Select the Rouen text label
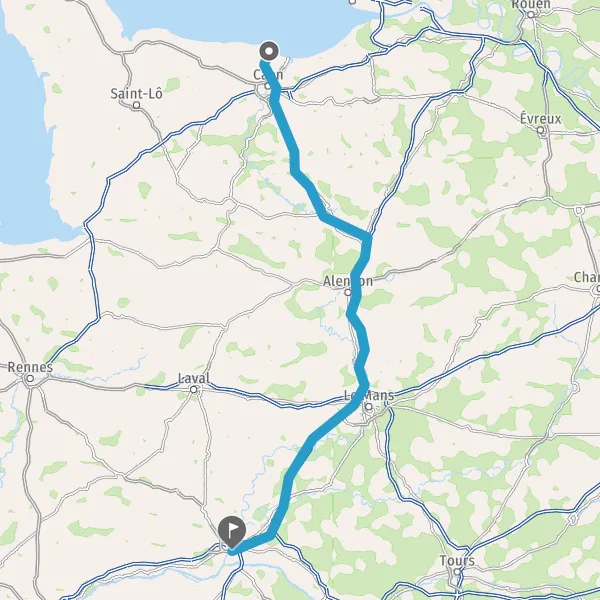600x600 pixels. [531, 5]
